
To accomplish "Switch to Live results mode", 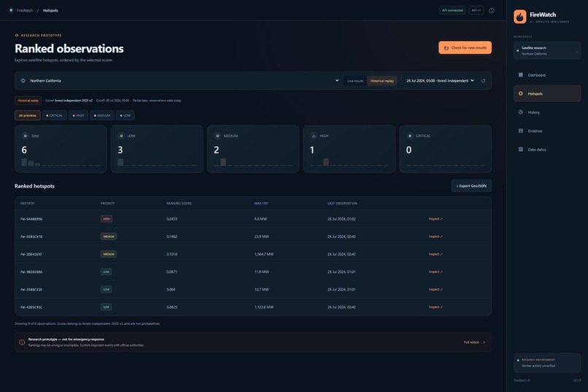I will click(355, 80).
